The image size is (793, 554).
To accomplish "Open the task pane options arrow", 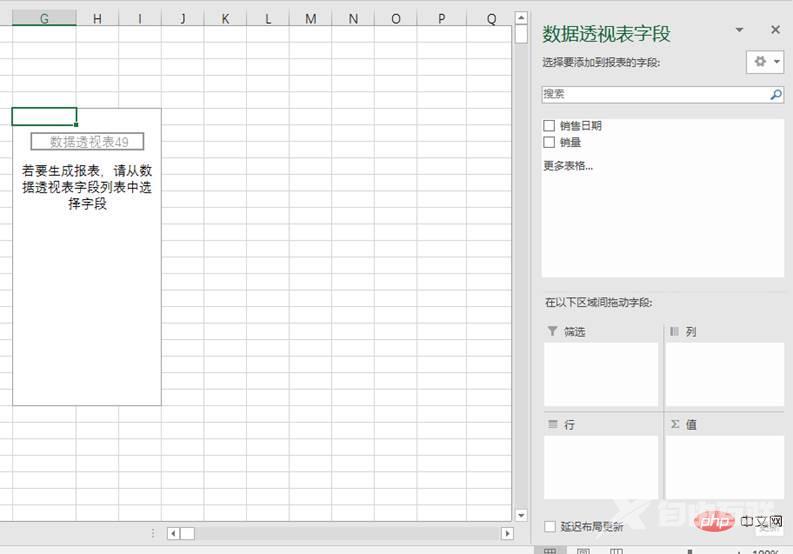I will [739, 31].
